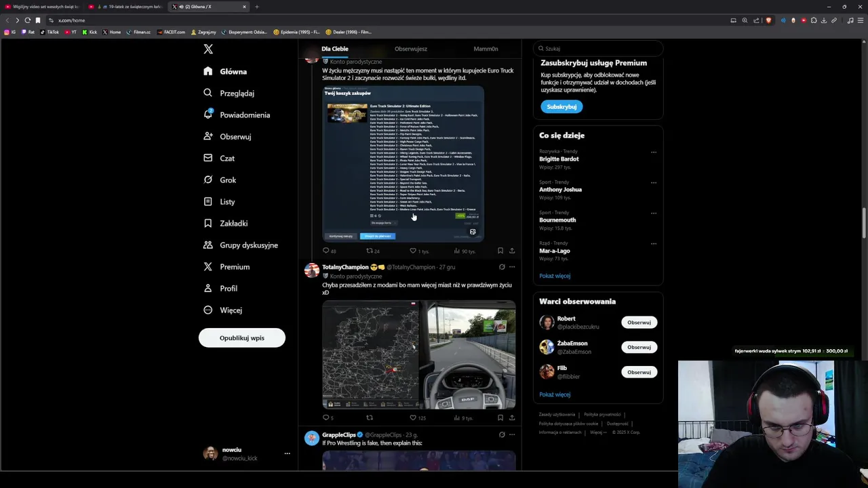
Task: Like the TotalnyChampion post with 125 likes
Action: tap(418, 418)
